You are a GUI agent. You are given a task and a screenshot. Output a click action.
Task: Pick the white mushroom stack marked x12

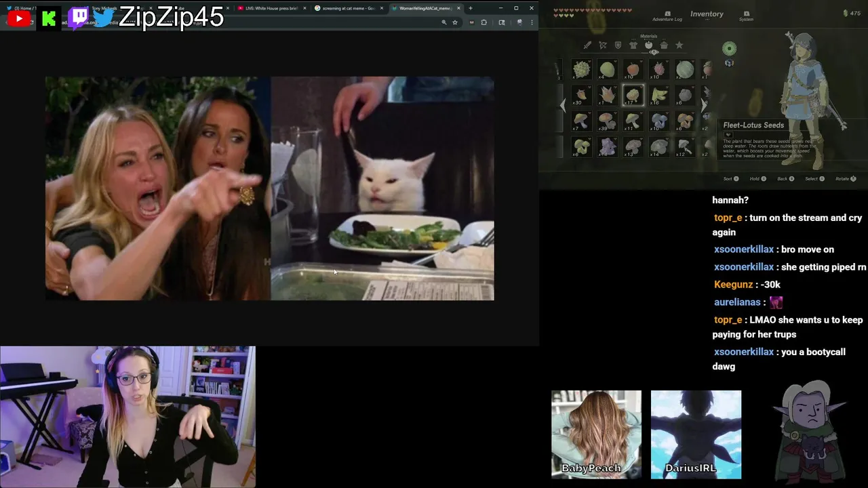pyautogui.click(x=684, y=147)
